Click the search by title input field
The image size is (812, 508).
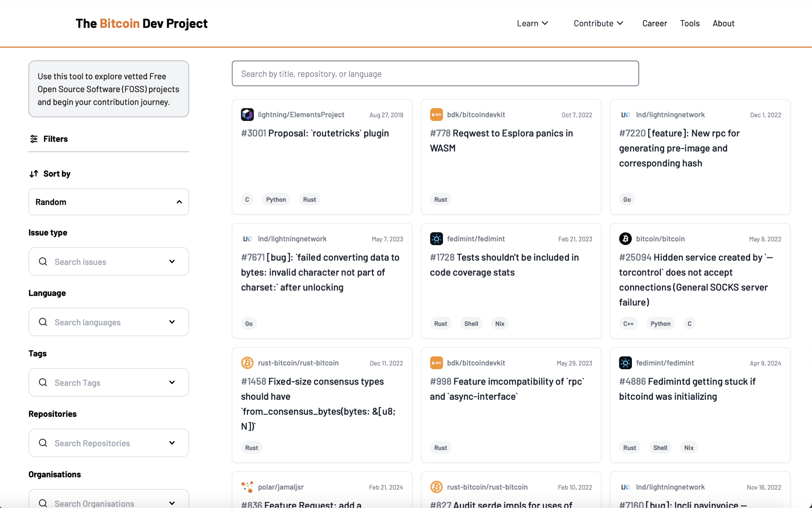tap(435, 73)
